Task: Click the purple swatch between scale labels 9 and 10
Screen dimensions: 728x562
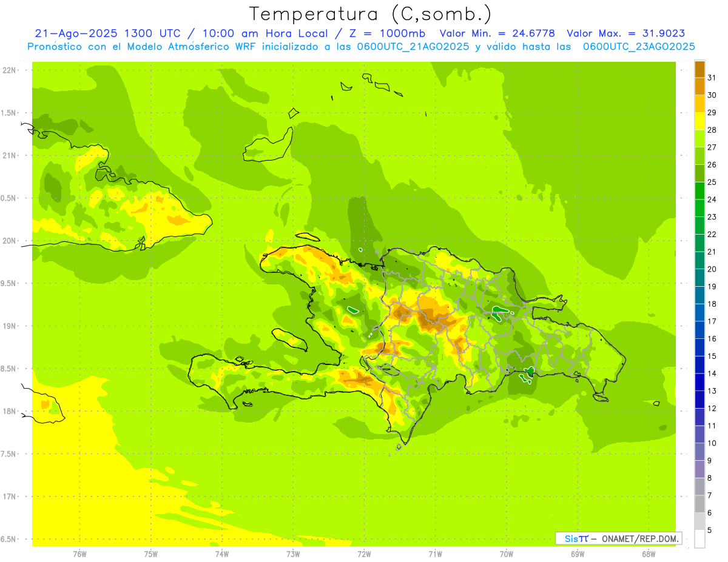Action: pyautogui.click(x=699, y=452)
